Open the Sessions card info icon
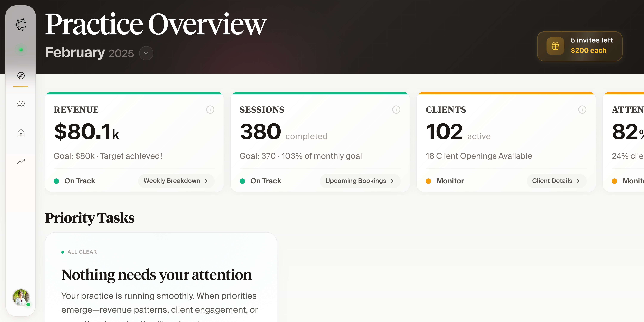The image size is (644, 322). [396, 110]
